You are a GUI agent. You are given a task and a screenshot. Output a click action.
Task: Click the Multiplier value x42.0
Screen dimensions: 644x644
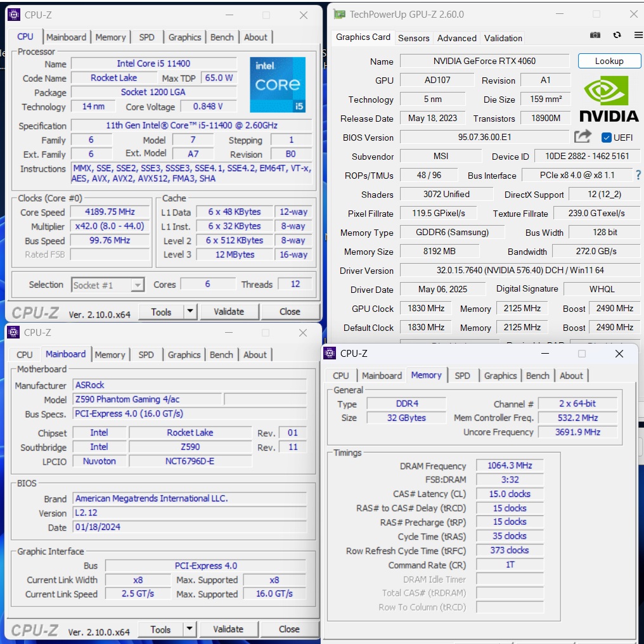pos(110,226)
